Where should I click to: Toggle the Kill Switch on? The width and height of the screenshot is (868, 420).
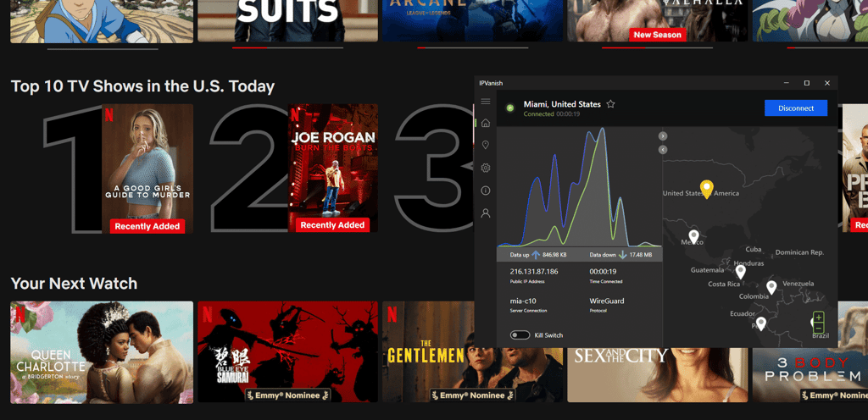(520, 334)
